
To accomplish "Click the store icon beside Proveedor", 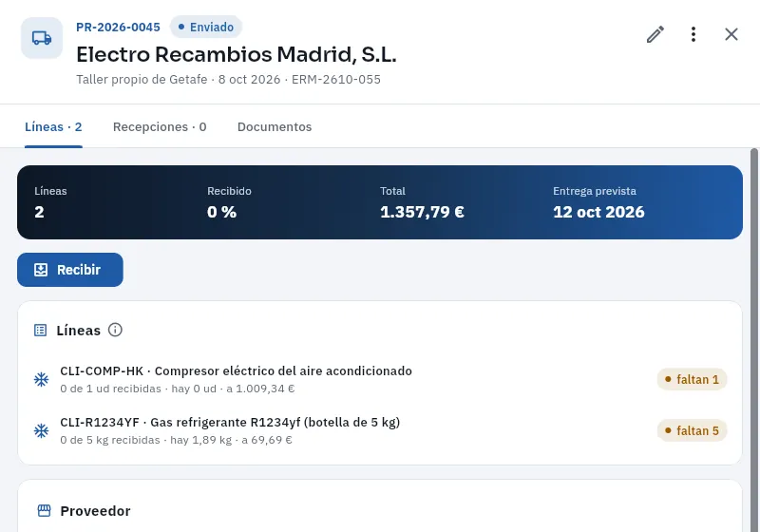I will tap(44, 511).
